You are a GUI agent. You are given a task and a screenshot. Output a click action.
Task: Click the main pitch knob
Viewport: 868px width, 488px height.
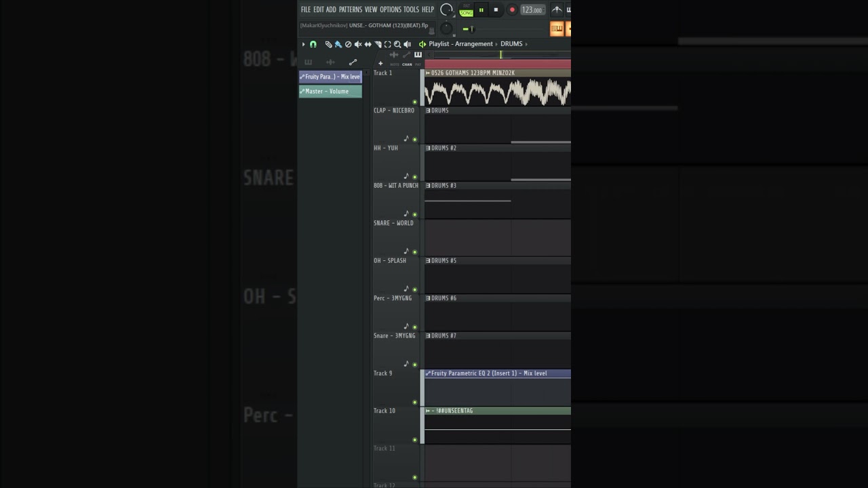coord(446,28)
